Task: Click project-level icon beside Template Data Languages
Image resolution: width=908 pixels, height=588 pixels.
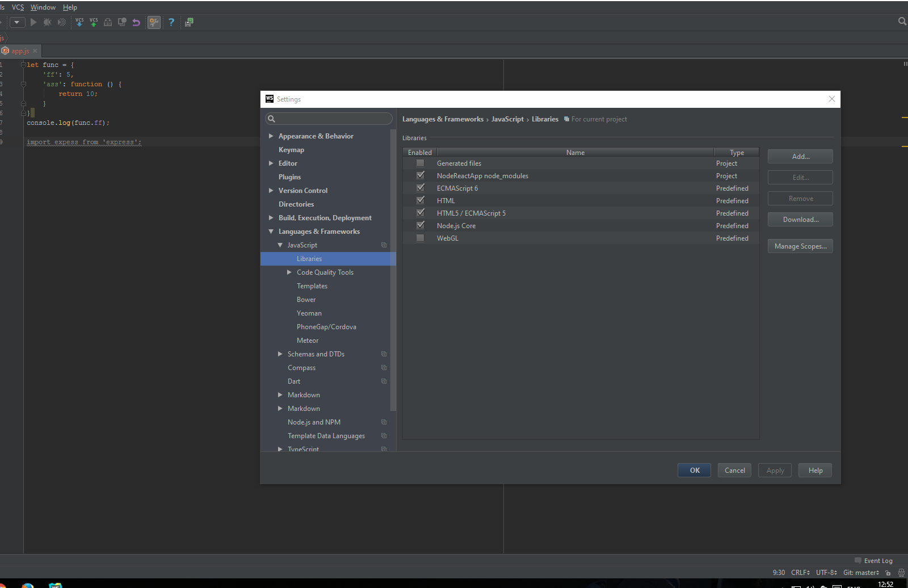Action: pos(384,436)
